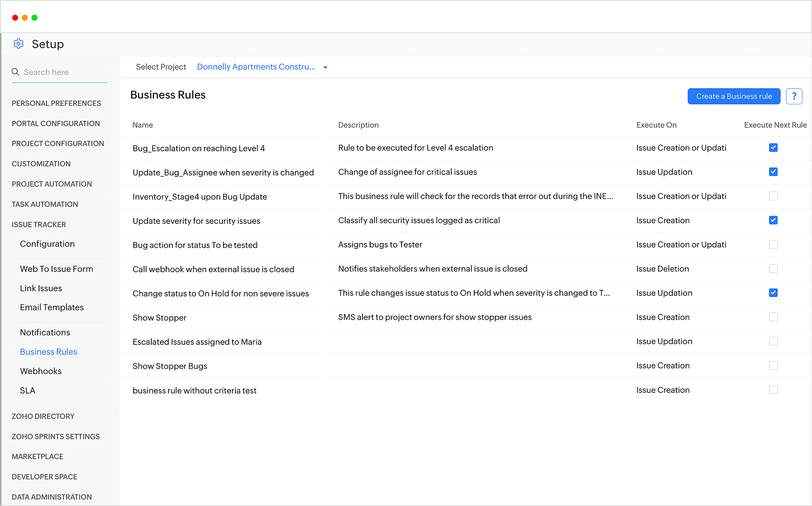This screenshot has width=812, height=506.
Task: Click the Email Templates link
Action: (52, 306)
